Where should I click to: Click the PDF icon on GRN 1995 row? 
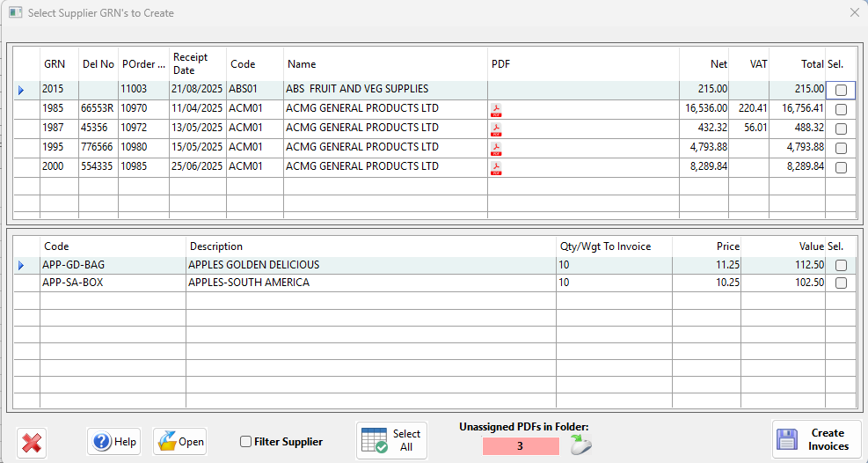[496, 148]
